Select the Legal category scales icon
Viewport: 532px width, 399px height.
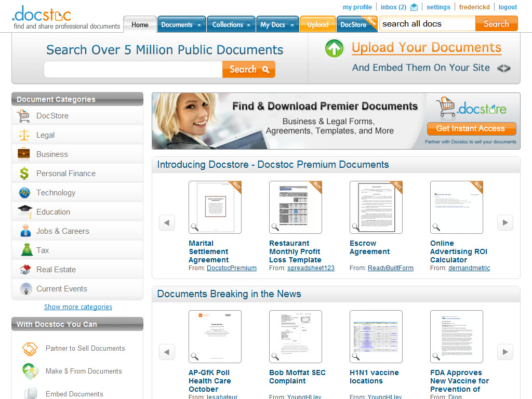[x=23, y=135]
